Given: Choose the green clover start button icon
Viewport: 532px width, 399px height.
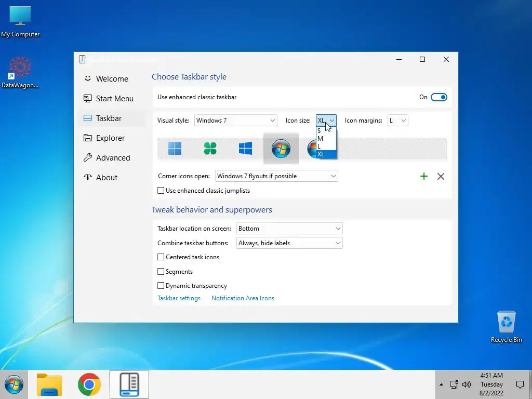Looking at the screenshot, I should tap(210, 148).
